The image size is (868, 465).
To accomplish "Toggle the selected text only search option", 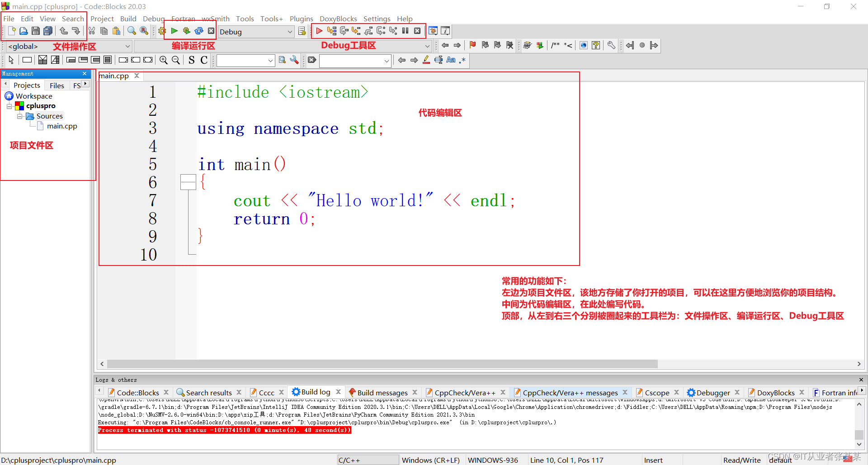I will [x=439, y=60].
